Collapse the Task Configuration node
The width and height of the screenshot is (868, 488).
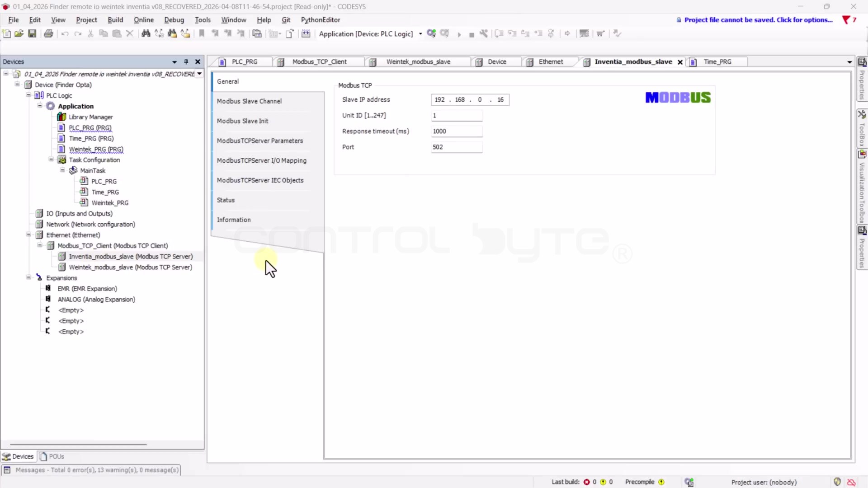tap(51, 160)
